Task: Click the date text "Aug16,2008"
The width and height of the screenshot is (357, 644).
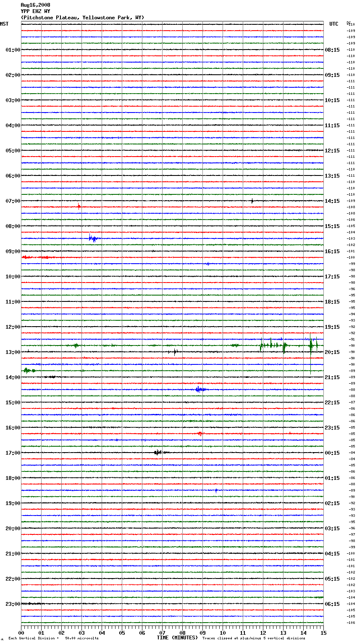Action: coord(35,5)
